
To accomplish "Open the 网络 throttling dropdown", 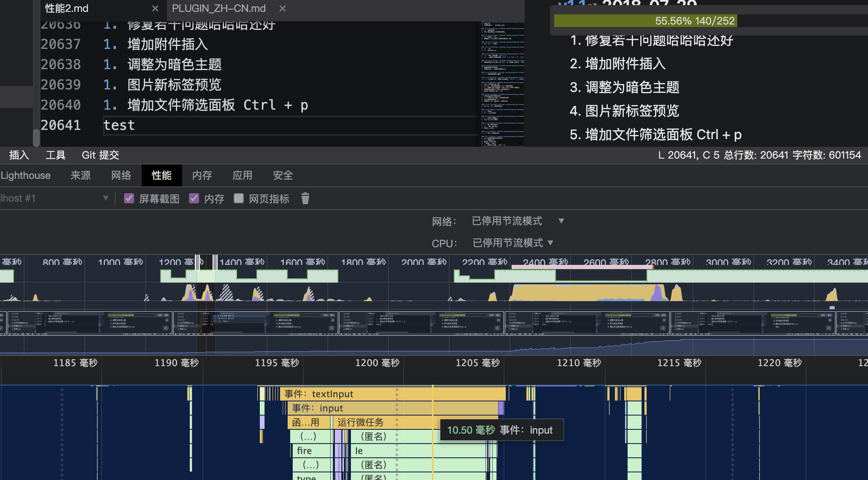I will pyautogui.click(x=517, y=221).
